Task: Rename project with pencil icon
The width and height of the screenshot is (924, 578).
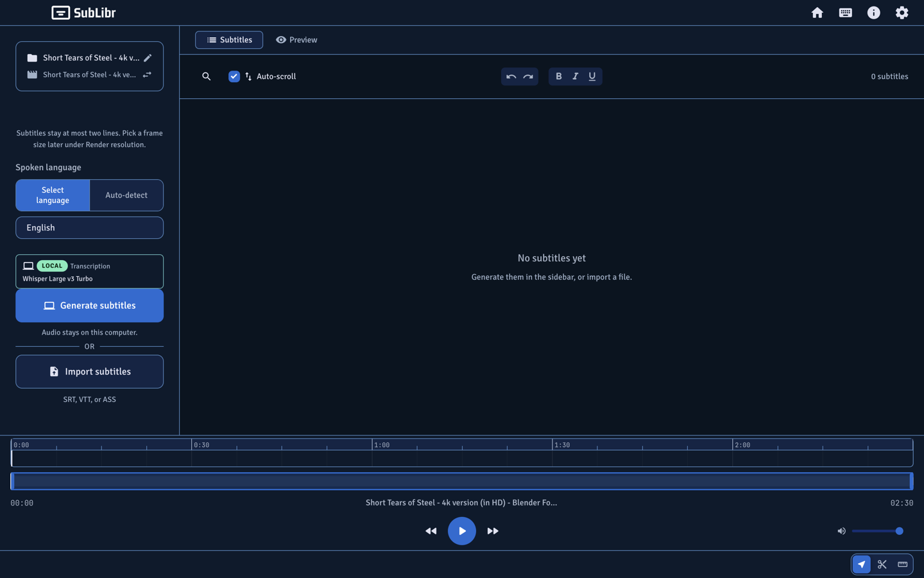Action: (148, 58)
